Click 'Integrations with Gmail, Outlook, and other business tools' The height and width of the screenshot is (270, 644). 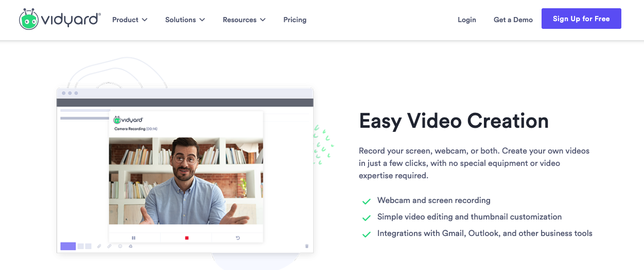point(485,233)
